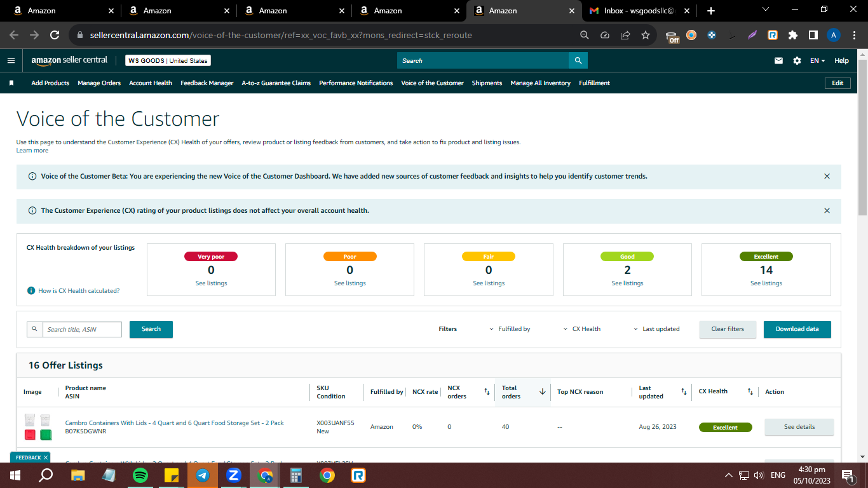This screenshot has width=868, height=488.
Task: Open Manage Orders menu item
Action: [99, 83]
